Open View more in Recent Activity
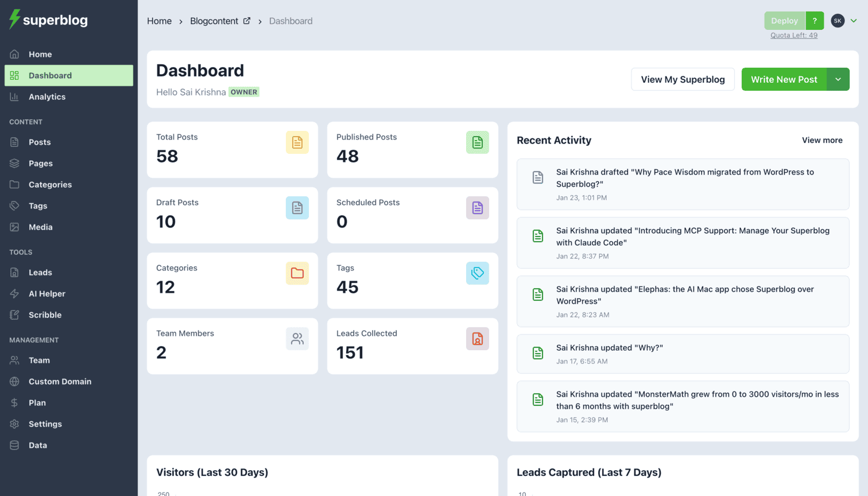868x496 pixels. [822, 140]
